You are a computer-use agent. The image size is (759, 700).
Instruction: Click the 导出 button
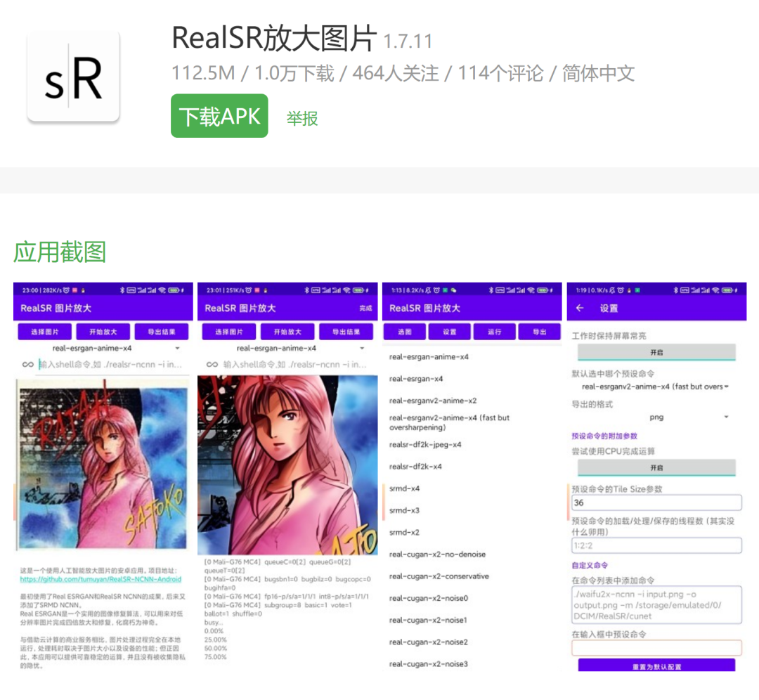540,332
